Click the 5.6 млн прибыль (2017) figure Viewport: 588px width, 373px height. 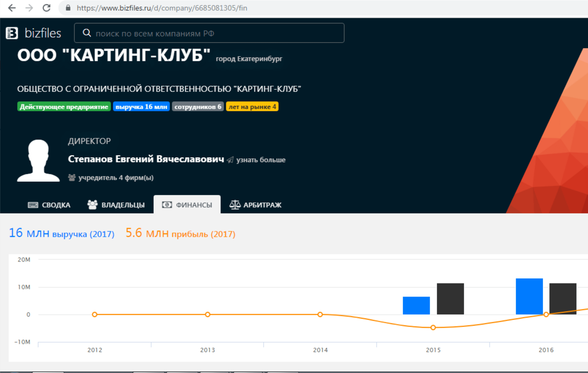pyautogui.click(x=180, y=233)
